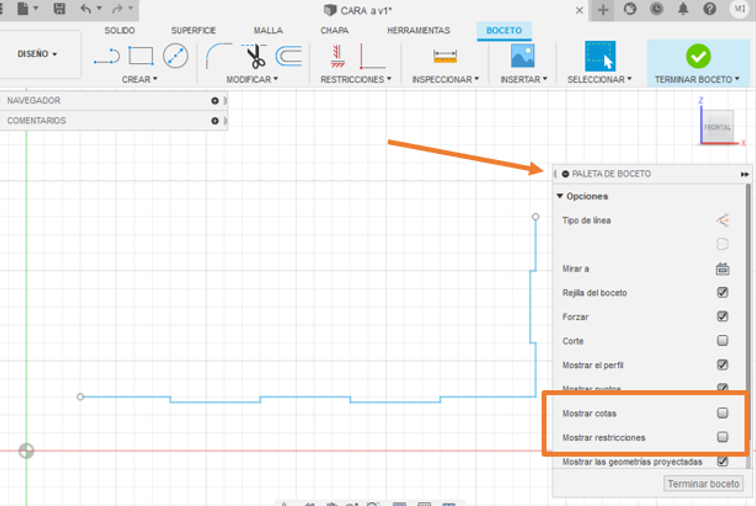756x506 pixels.
Task: Click the Tipo de línea construction icon
Action: pos(722,220)
